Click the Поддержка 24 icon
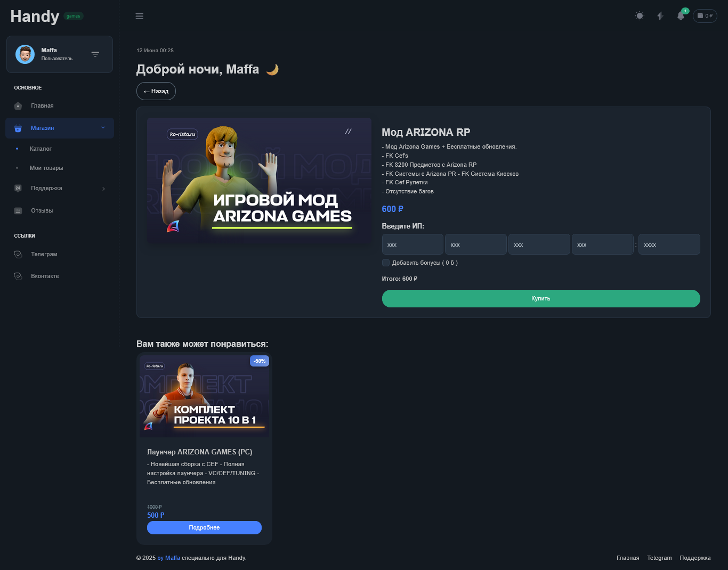 (x=18, y=188)
